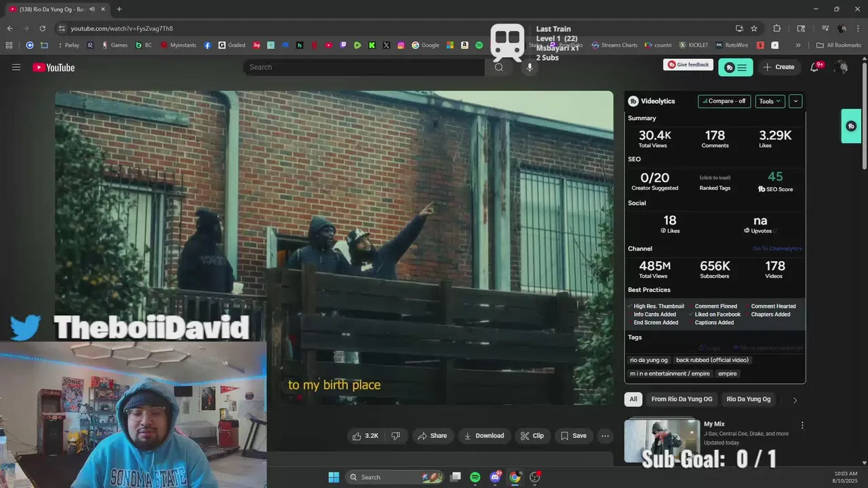Image resolution: width=868 pixels, height=488 pixels.
Task: Open the Tools dropdown in Videolytics
Action: pyautogui.click(x=770, y=101)
